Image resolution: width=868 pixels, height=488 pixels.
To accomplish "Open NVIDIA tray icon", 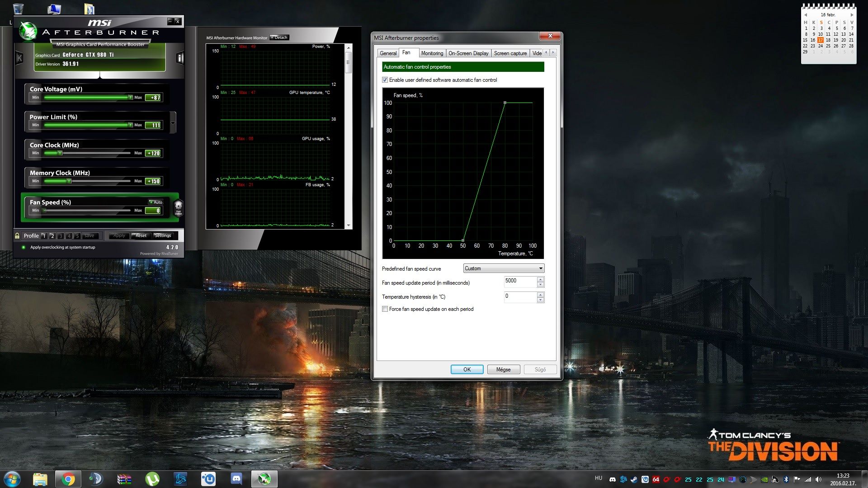I will 764,479.
